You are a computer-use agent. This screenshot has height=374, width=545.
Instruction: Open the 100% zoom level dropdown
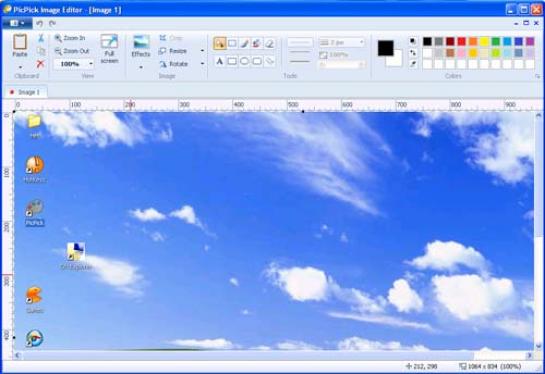(x=91, y=64)
